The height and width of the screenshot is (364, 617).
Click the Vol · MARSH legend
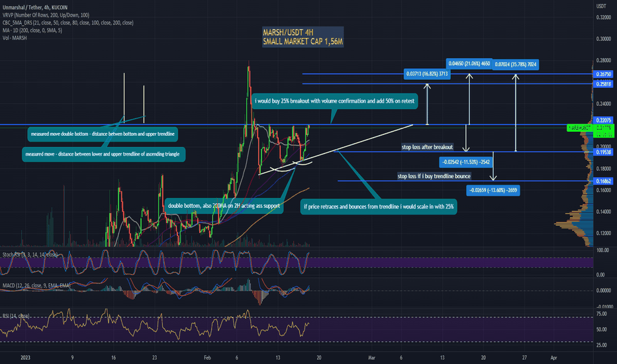coord(15,38)
